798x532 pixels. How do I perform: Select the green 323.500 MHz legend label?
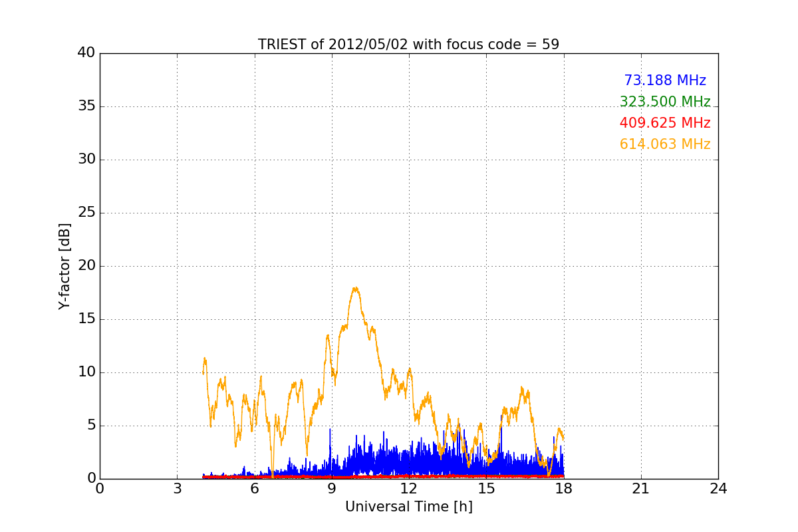click(665, 102)
